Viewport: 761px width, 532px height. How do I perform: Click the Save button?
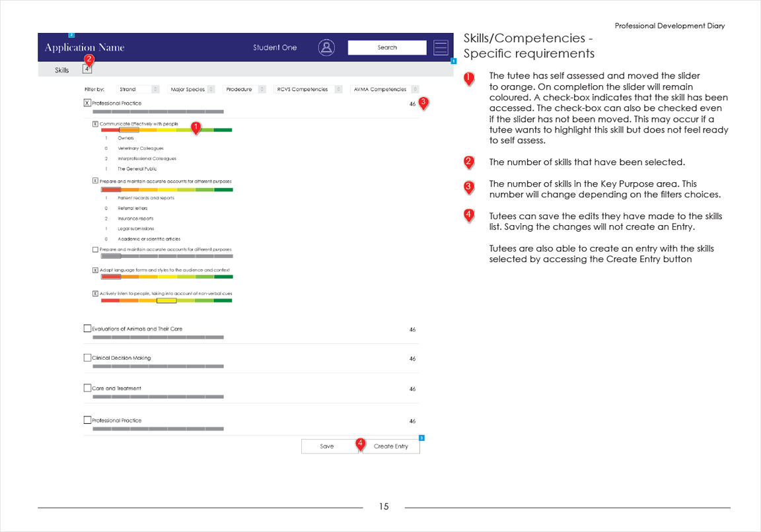pyautogui.click(x=330, y=446)
